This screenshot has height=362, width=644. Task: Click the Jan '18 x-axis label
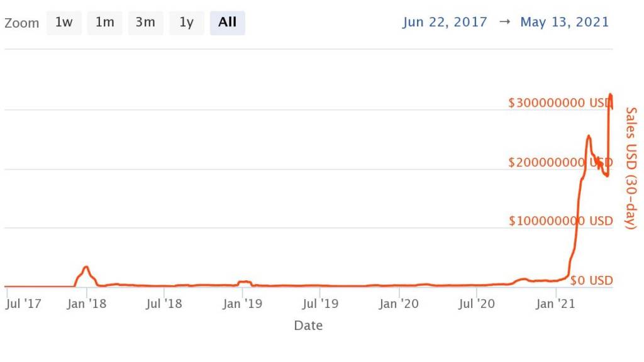click(x=86, y=304)
